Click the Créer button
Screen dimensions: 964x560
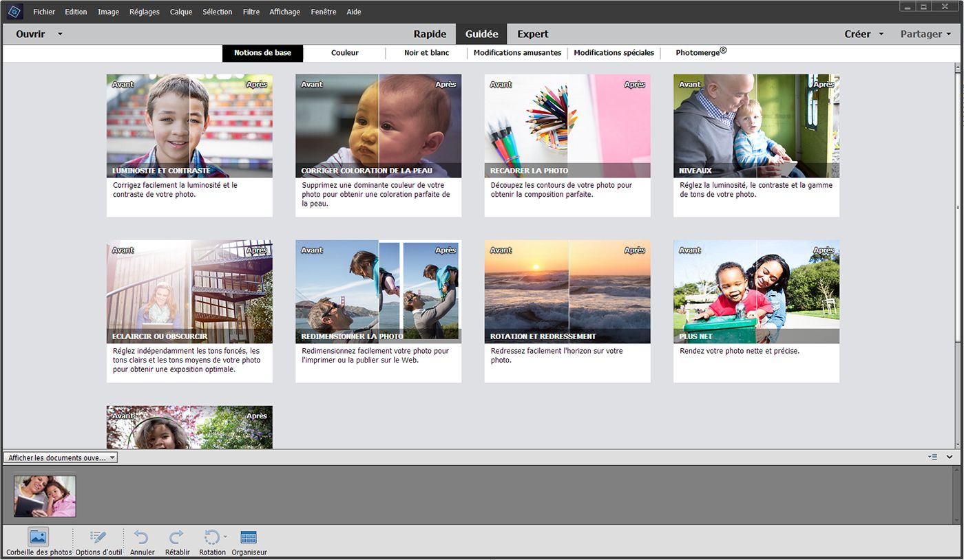click(x=857, y=34)
